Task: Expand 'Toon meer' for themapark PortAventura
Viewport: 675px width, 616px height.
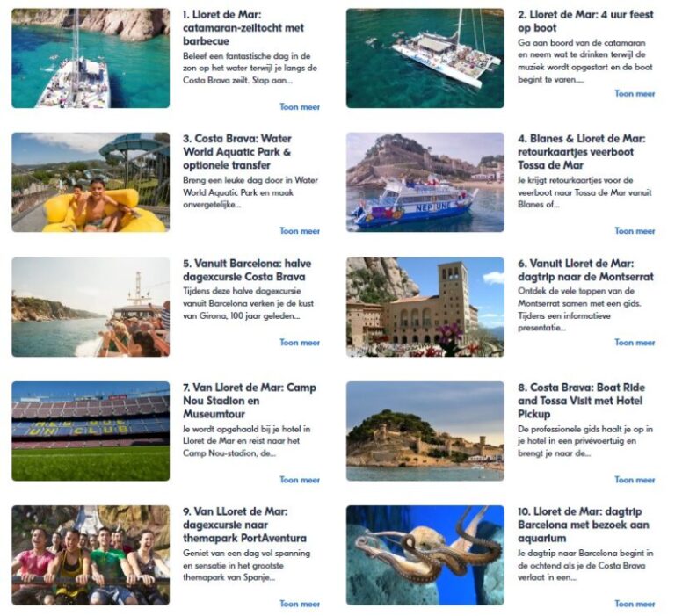Action: [300, 604]
